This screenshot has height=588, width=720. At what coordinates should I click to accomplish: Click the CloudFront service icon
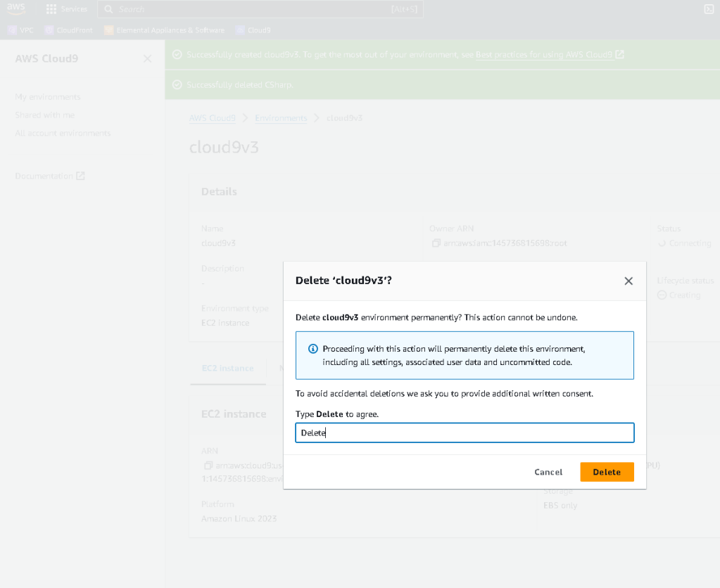[49, 30]
